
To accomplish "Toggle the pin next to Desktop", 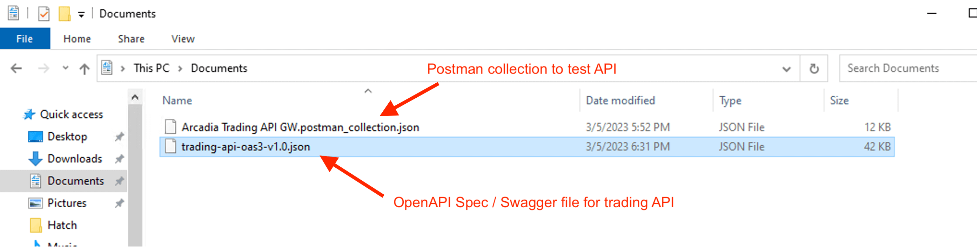I will tap(120, 137).
